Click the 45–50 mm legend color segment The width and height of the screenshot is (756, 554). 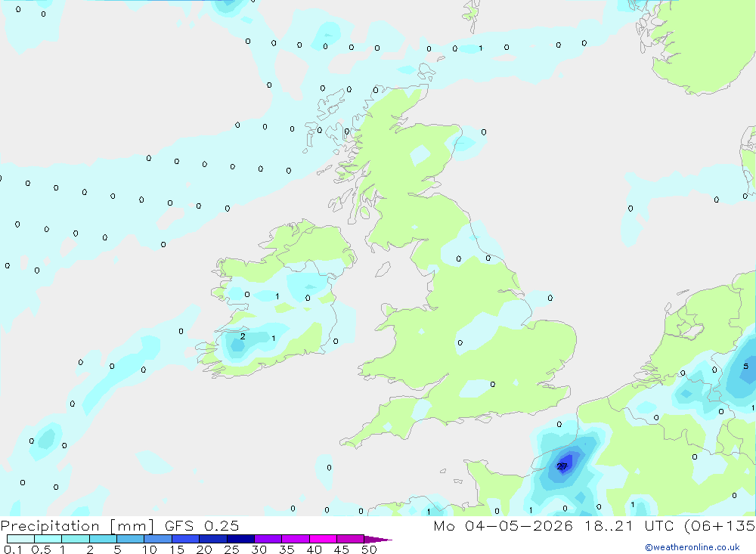(351, 539)
